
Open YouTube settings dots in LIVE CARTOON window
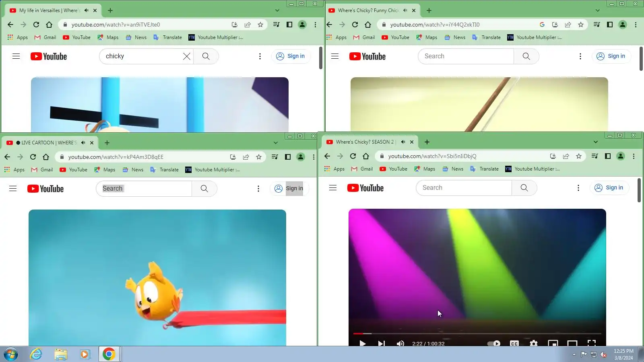(258, 189)
